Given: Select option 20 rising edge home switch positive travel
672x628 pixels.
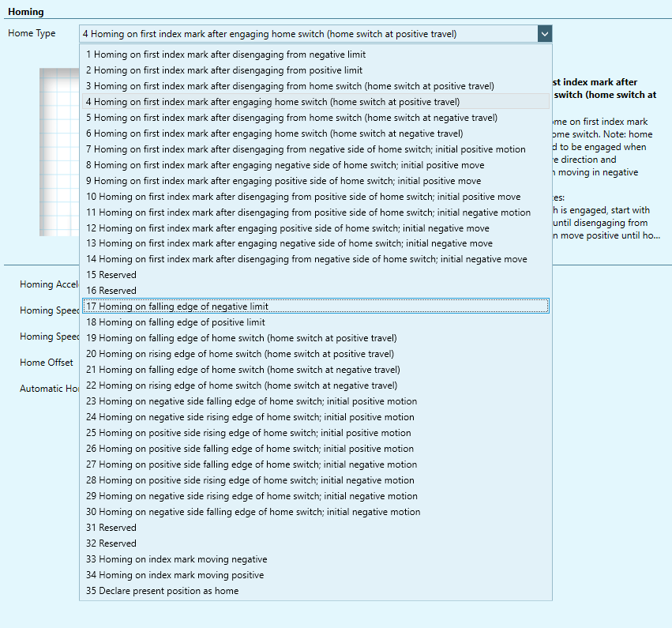Looking at the screenshot, I should [315, 354].
